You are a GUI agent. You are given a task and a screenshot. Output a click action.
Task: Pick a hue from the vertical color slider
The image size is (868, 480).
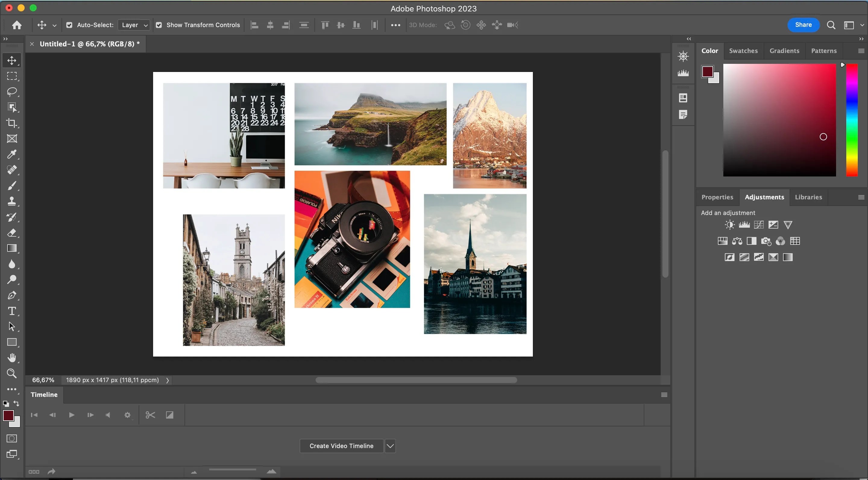852,121
